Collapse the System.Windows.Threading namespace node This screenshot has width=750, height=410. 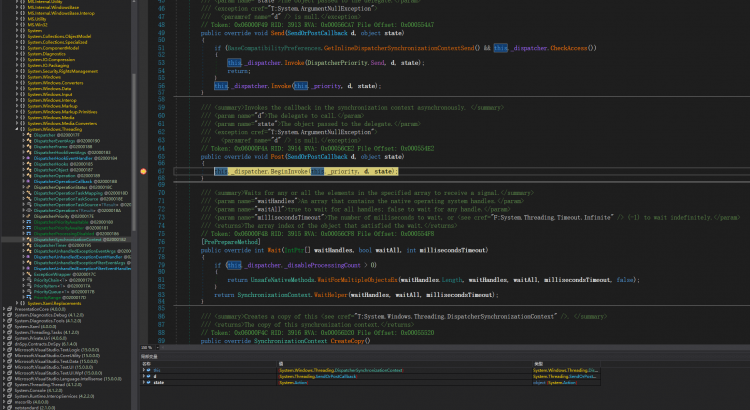tap(17, 129)
